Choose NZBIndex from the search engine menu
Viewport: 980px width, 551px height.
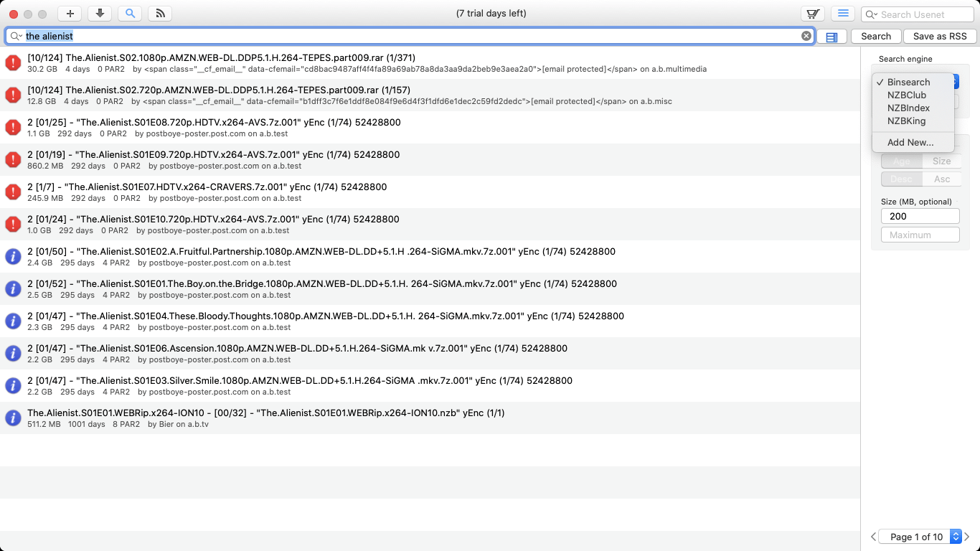click(914, 108)
